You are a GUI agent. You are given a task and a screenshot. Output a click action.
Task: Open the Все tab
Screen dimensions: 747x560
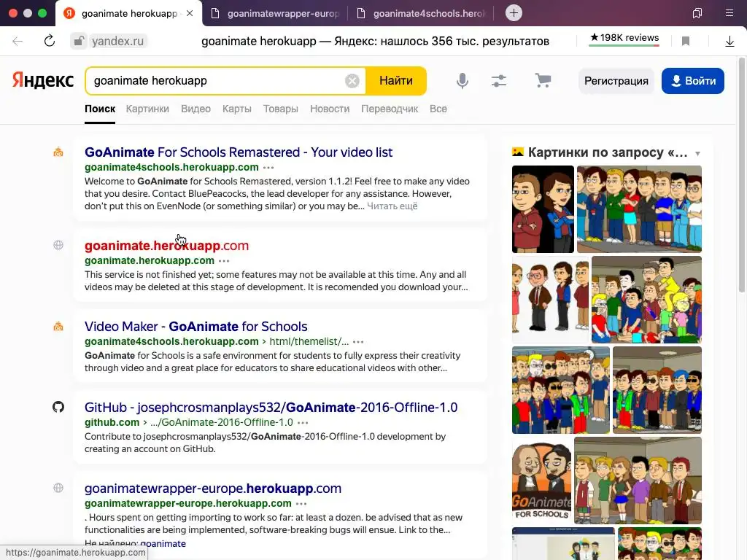(x=438, y=109)
